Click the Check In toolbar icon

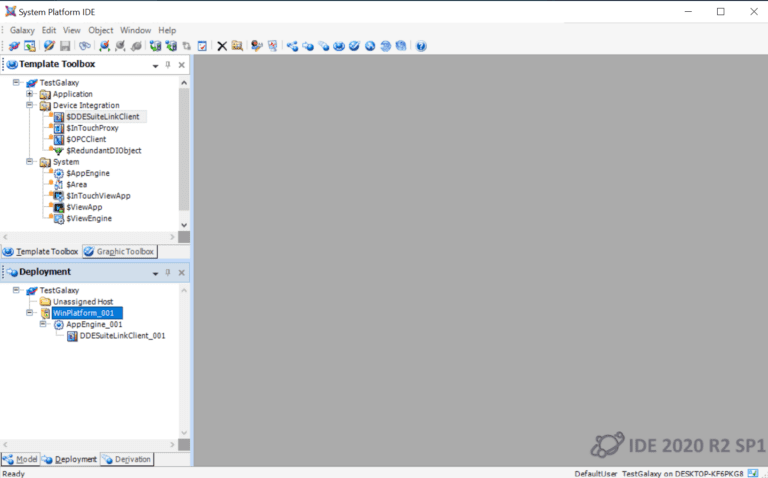(x=171, y=46)
